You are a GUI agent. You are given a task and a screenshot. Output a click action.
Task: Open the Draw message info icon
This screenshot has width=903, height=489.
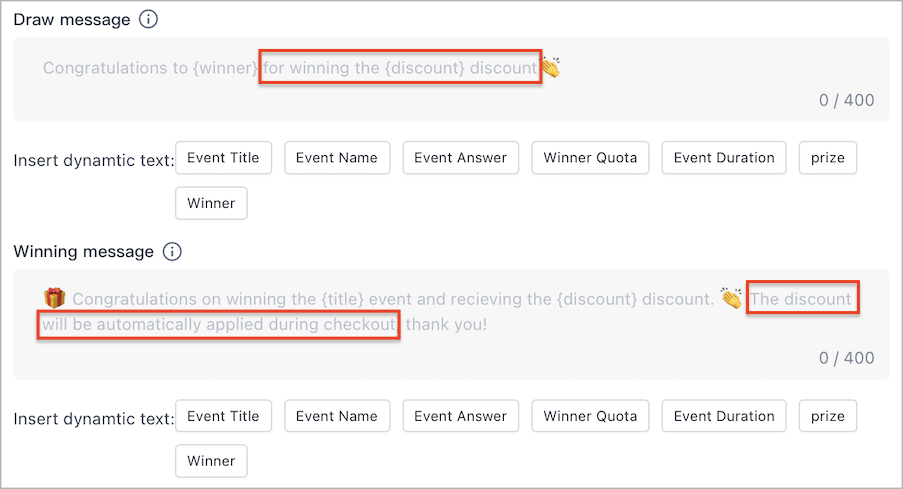[148, 20]
